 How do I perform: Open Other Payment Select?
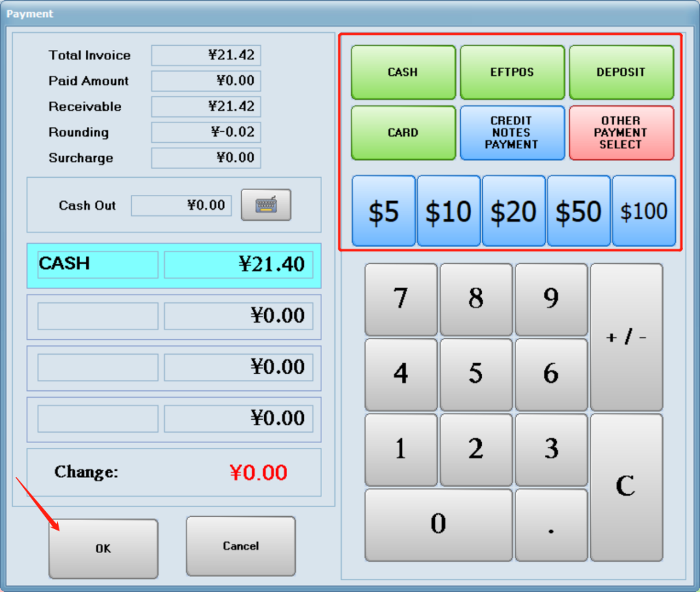tap(621, 133)
